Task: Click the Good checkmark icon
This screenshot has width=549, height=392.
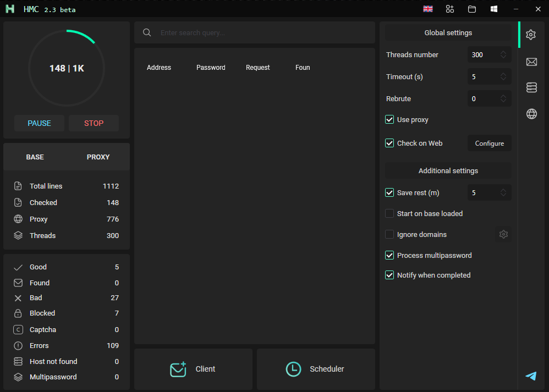Action: click(x=18, y=267)
